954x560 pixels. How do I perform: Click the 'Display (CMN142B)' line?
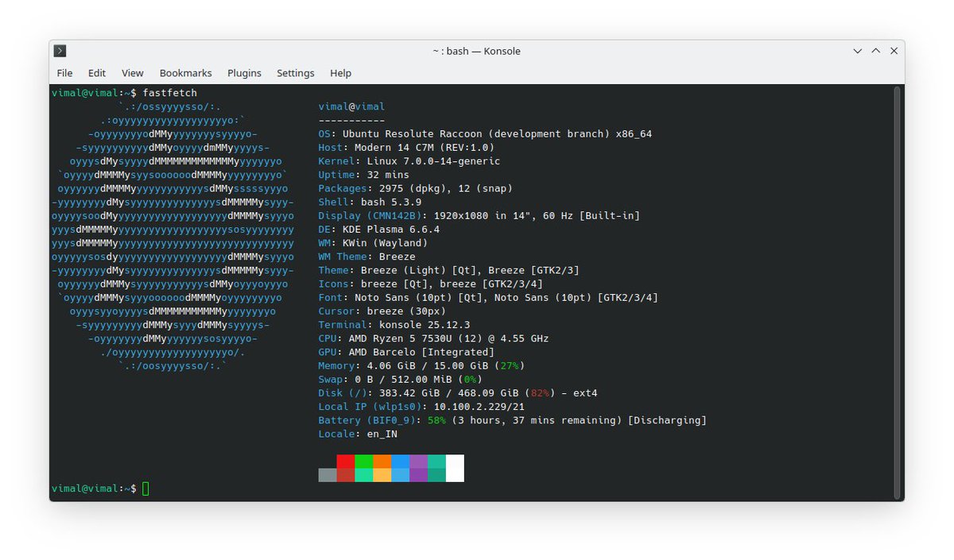(479, 216)
